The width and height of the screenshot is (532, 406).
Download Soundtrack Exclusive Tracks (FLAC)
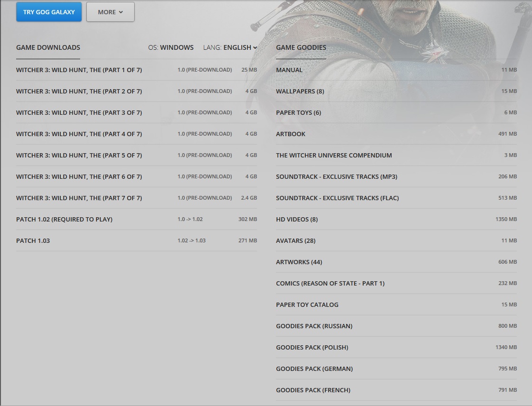tap(396, 198)
